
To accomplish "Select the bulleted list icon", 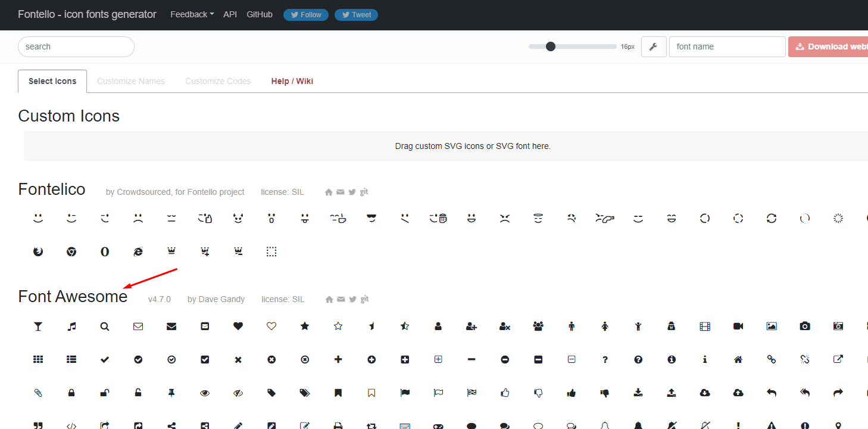I will pos(71,359).
